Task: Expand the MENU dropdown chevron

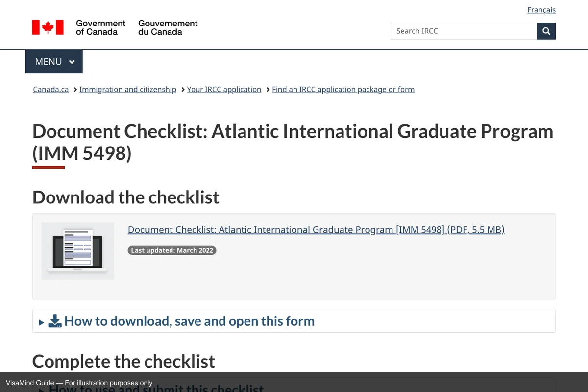Action: (72, 62)
